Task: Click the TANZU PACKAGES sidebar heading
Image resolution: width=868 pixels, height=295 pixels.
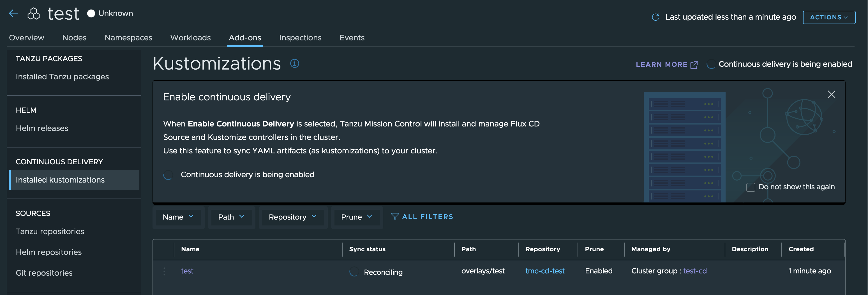Action: (x=49, y=59)
